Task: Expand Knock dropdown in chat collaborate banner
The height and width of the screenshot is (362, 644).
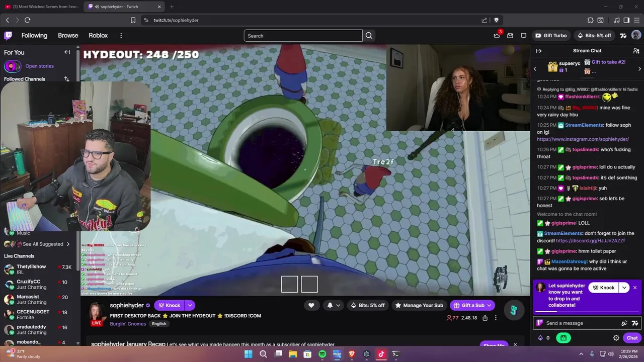Action: tap(624, 288)
